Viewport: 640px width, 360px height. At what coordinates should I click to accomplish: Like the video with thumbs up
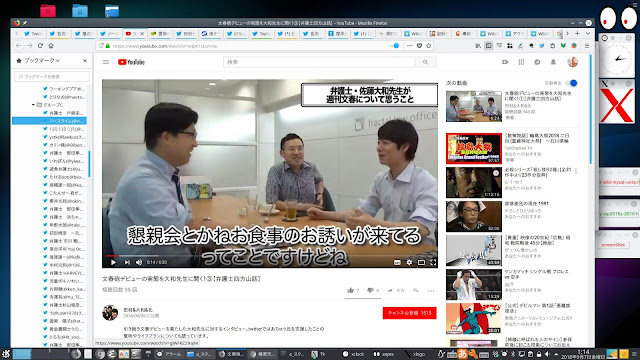pos(351,290)
